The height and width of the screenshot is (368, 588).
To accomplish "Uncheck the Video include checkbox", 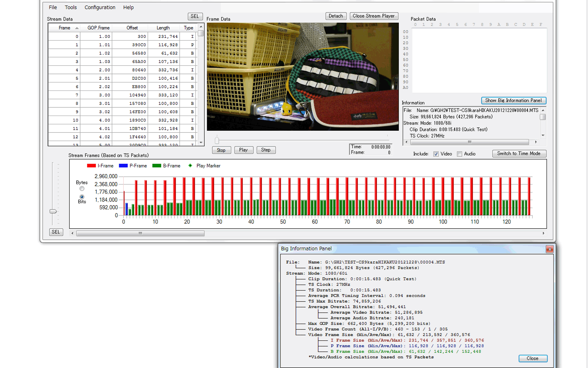I will (x=436, y=154).
